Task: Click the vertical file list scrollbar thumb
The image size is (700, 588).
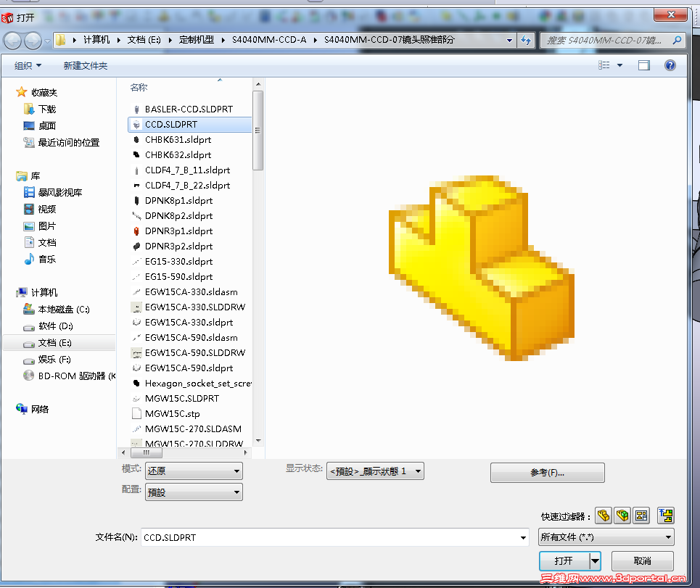Action: 258,131
